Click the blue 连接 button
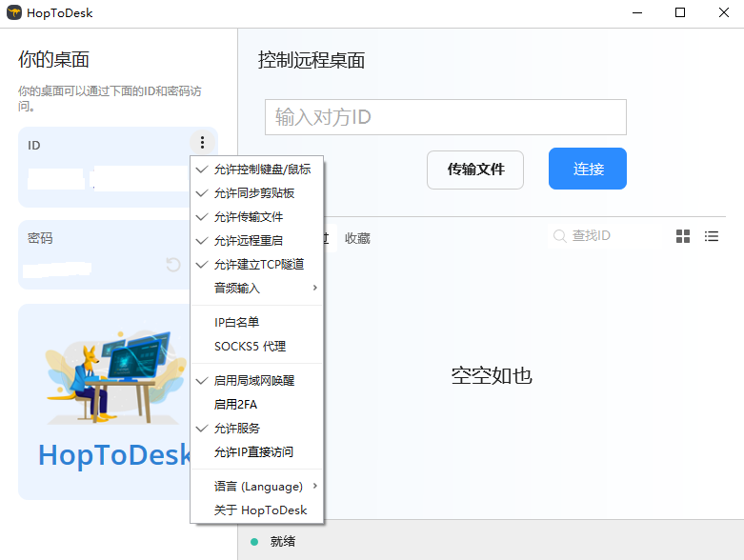 coord(587,170)
